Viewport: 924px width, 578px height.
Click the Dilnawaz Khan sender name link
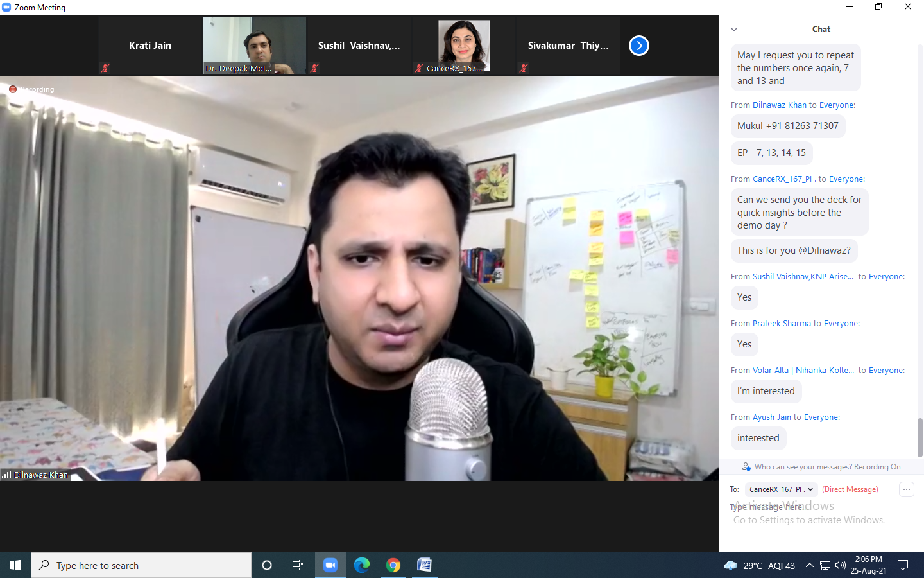click(779, 105)
